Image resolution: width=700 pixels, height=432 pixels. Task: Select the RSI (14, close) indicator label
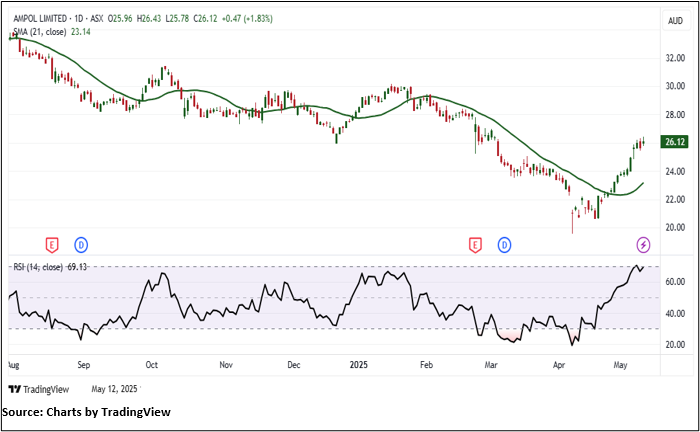pos(38,267)
